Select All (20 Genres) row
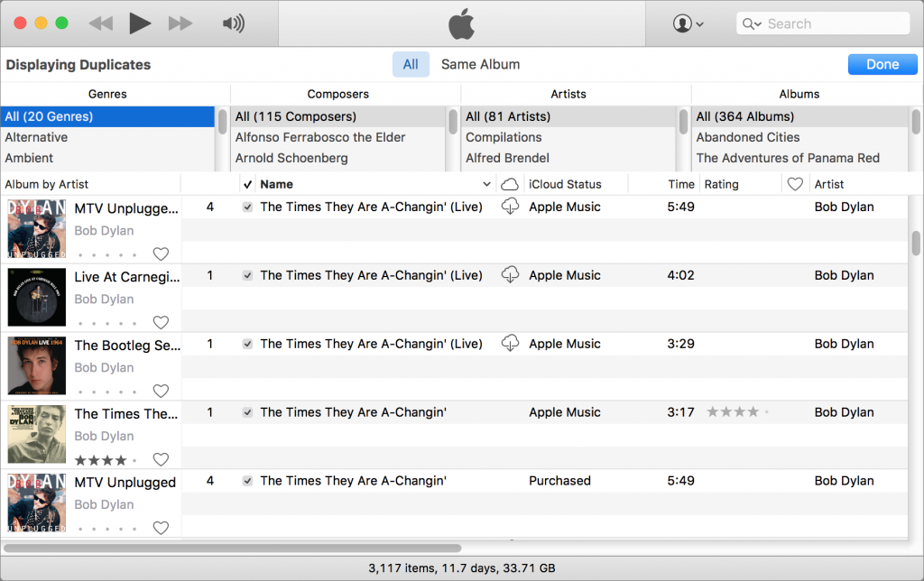The image size is (924, 581). tap(107, 116)
